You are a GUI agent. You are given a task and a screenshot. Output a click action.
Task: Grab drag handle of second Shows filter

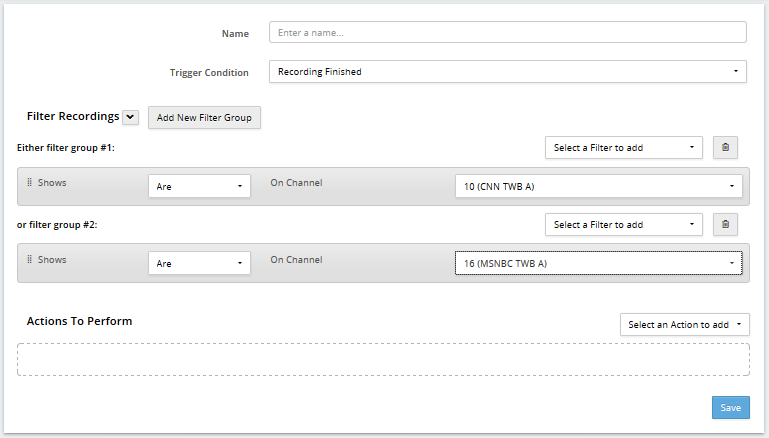pos(29,259)
